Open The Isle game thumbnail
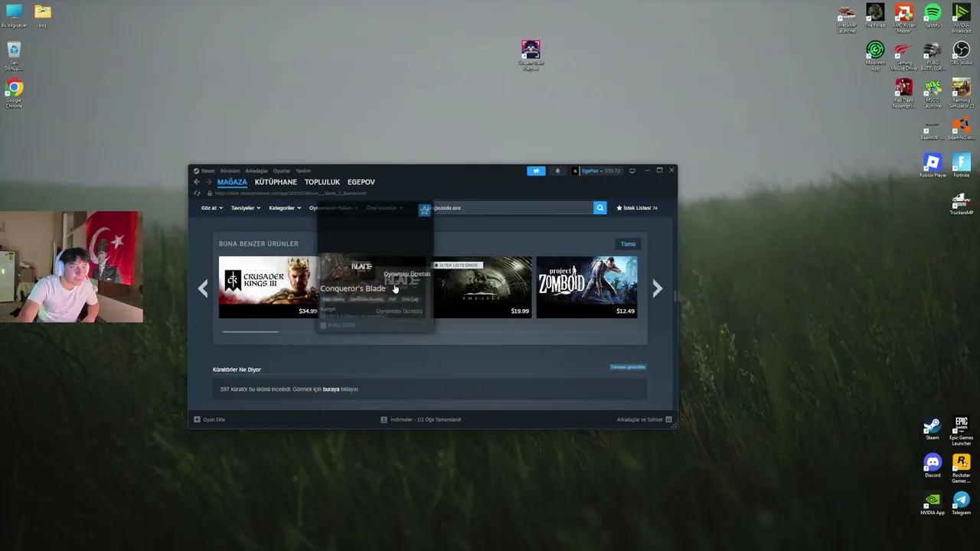The height and width of the screenshot is (551, 980). [482, 287]
